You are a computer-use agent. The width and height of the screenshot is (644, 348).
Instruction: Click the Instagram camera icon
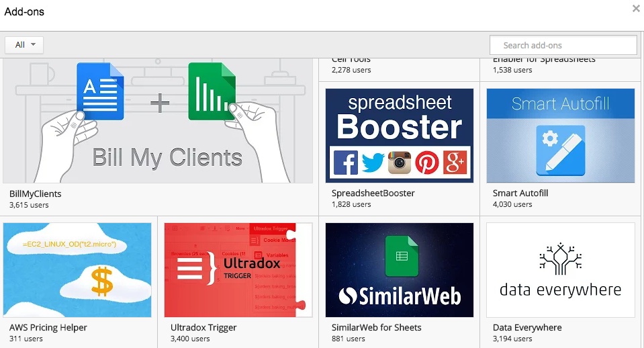tap(400, 163)
